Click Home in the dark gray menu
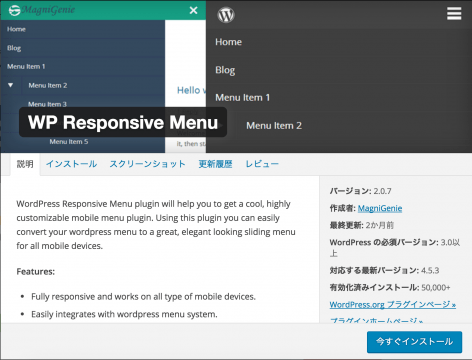The image size is (472, 360). point(228,42)
